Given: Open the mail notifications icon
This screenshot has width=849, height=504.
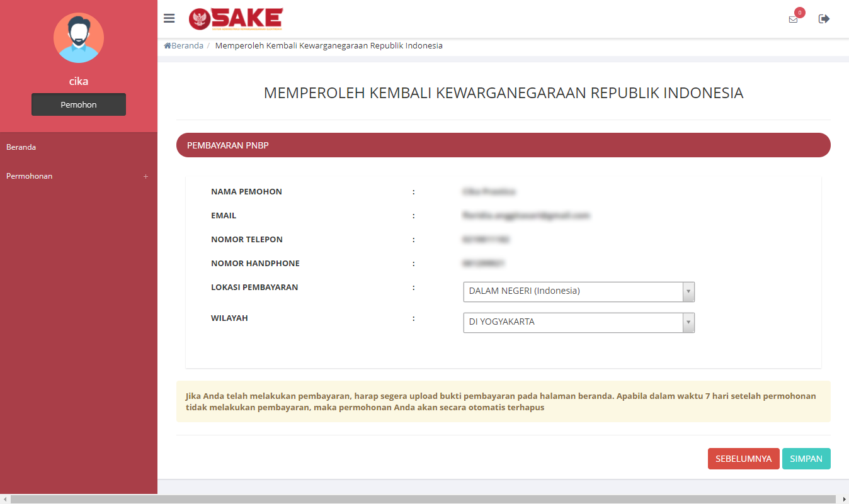Looking at the screenshot, I should 793,20.
